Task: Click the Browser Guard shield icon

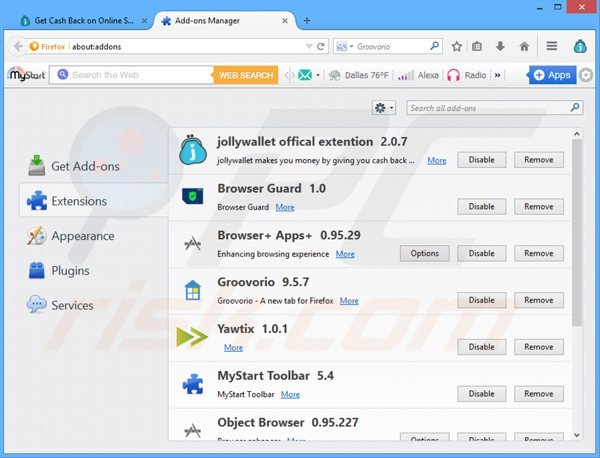Action: 192,196
